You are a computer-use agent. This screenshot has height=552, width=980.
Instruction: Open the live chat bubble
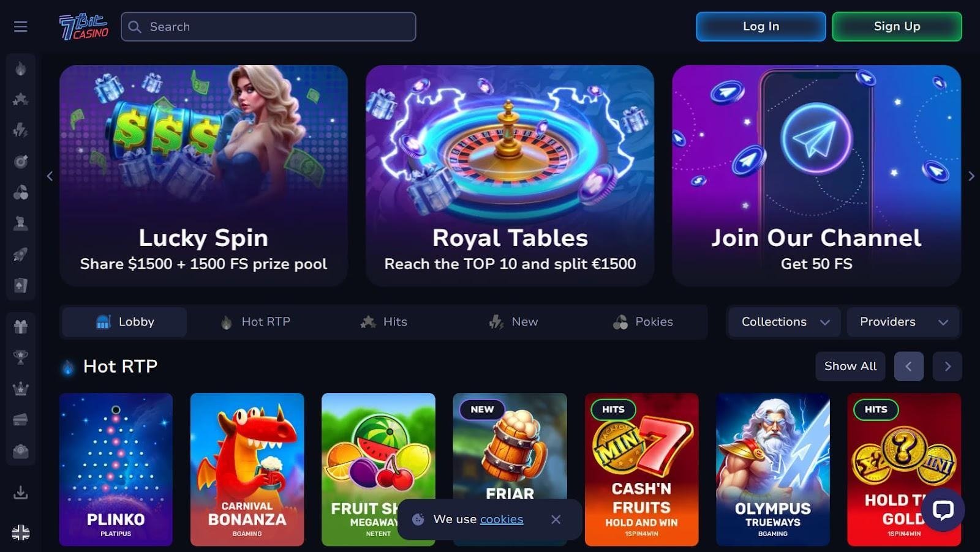point(943,510)
